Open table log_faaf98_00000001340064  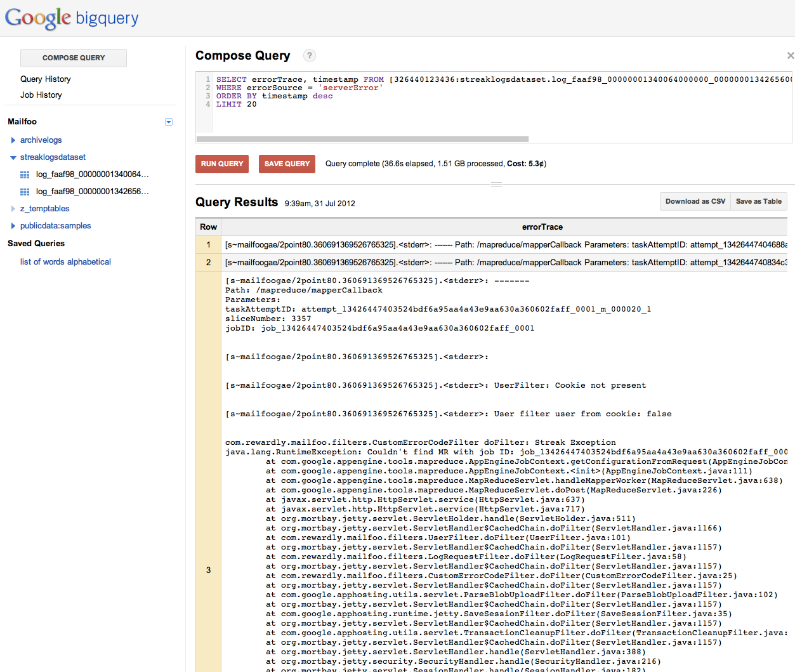[x=93, y=175]
